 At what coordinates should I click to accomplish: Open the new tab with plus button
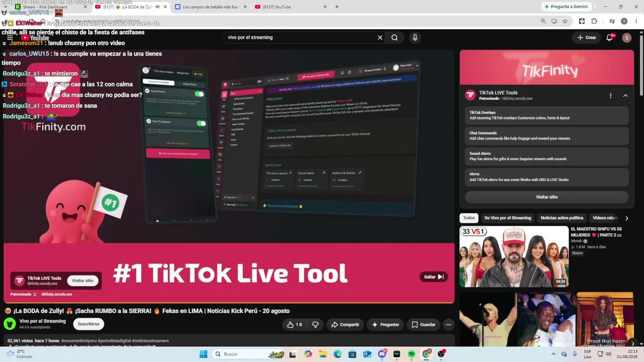337,7
